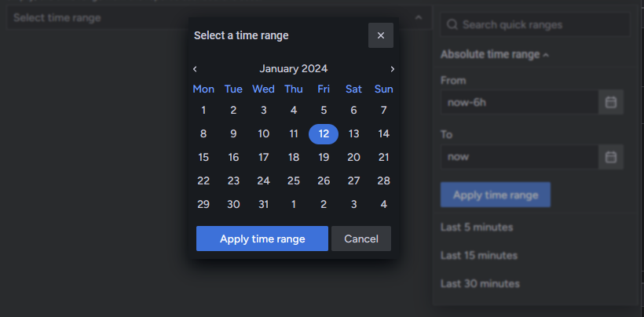The height and width of the screenshot is (317, 644).
Task: Go to previous month in calendar
Action: tap(195, 69)
